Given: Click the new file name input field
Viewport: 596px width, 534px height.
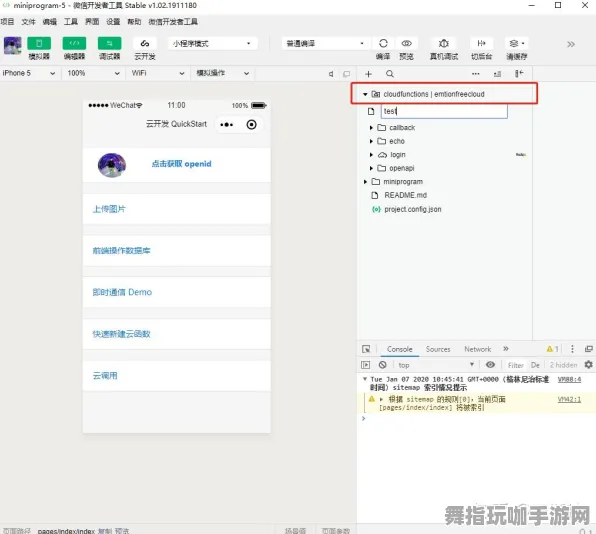Looking at the screenshot, I should pos(444,111).
